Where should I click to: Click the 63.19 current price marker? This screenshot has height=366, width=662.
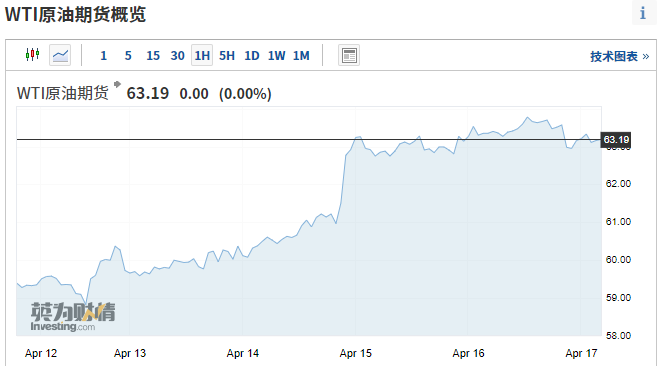click(616, 139)
